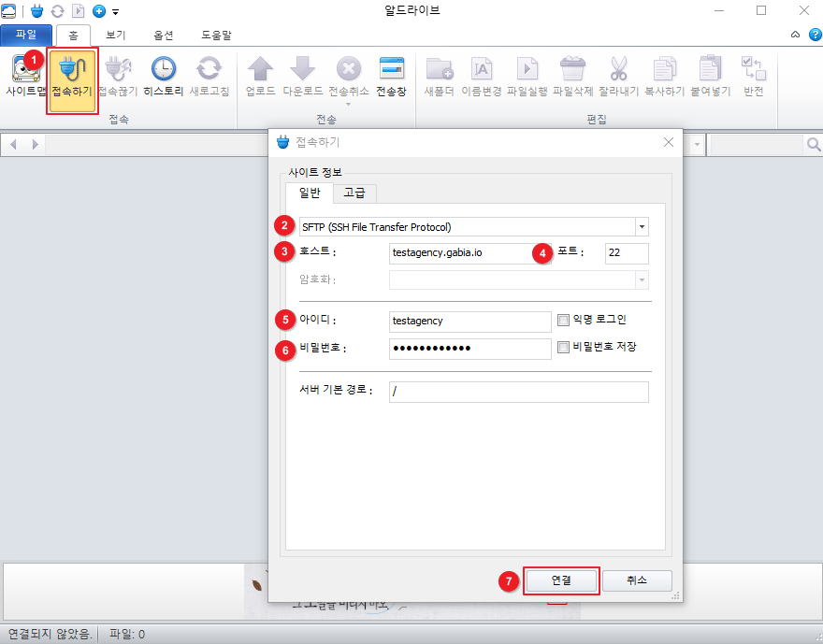Image resolution: width=823 pixels, height=644 pixels.
Task: Click the Download (다운로드) arrow icon
Action: click(303, 76)
